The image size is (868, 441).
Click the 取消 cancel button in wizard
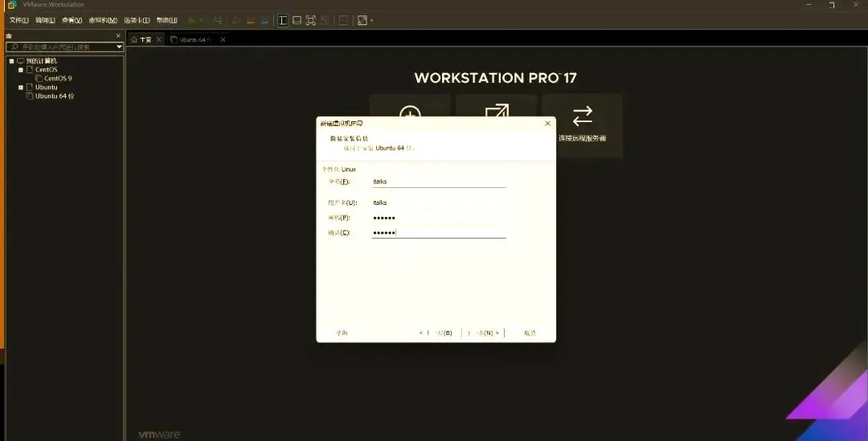530,333
